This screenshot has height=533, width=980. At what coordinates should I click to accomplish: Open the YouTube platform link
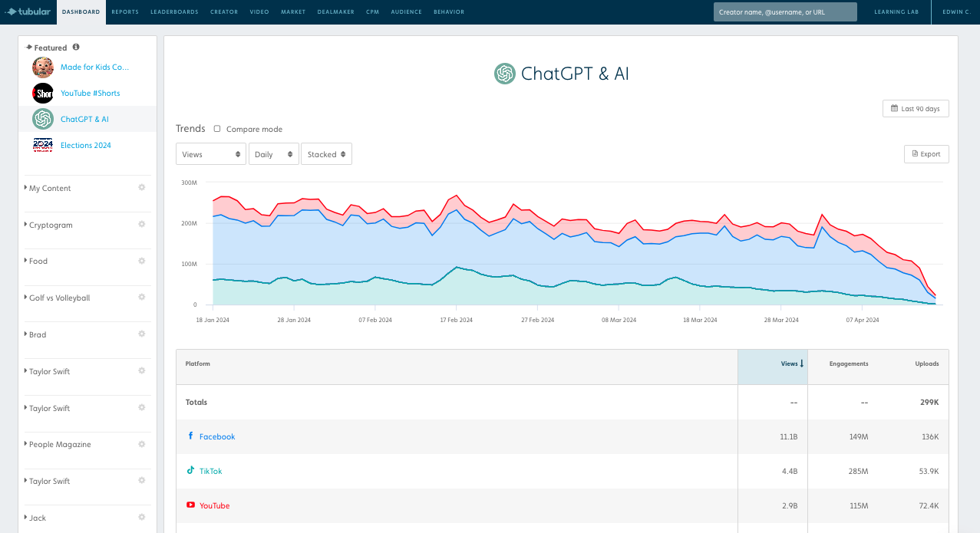tap(214, 505)
